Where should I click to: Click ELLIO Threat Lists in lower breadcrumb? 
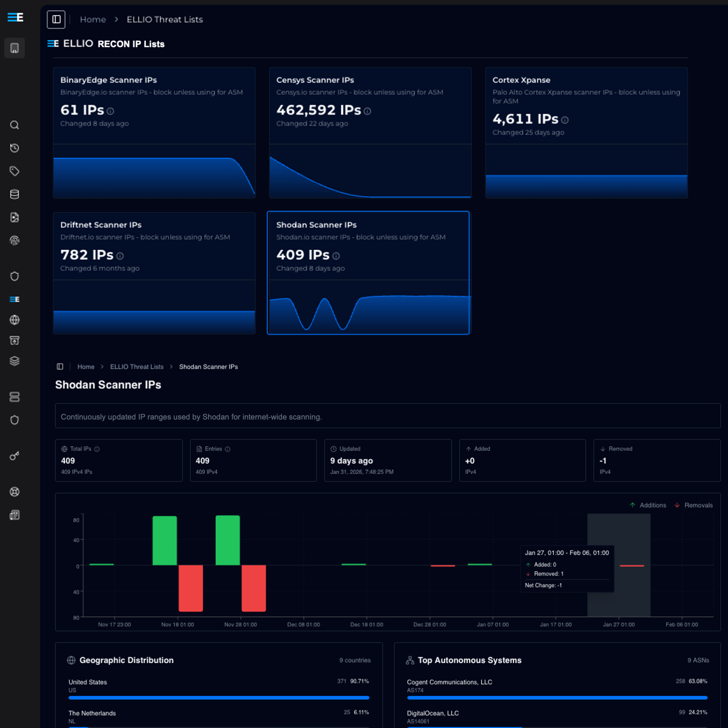click(137, 367)
